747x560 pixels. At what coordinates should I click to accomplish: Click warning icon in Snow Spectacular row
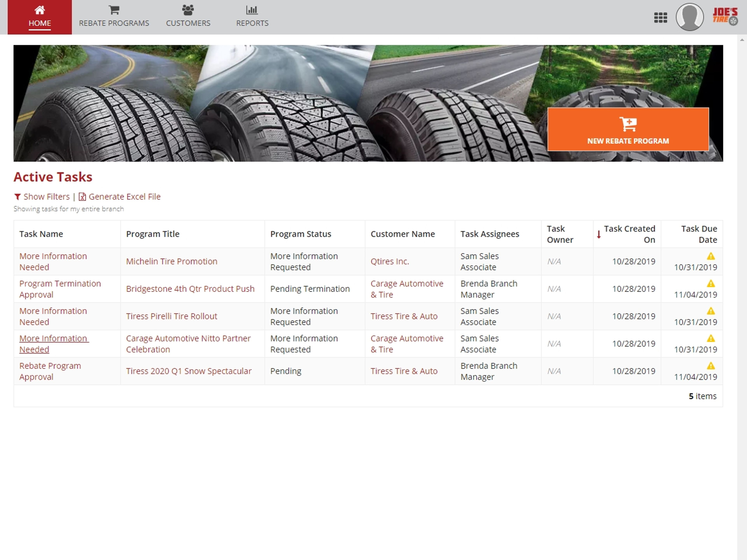711,366
